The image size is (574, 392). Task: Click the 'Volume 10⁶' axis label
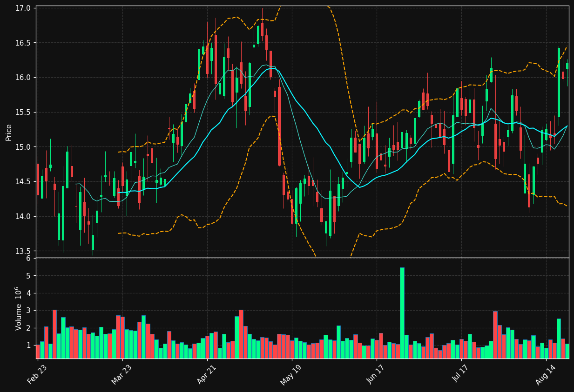click(x=18, y=308)
